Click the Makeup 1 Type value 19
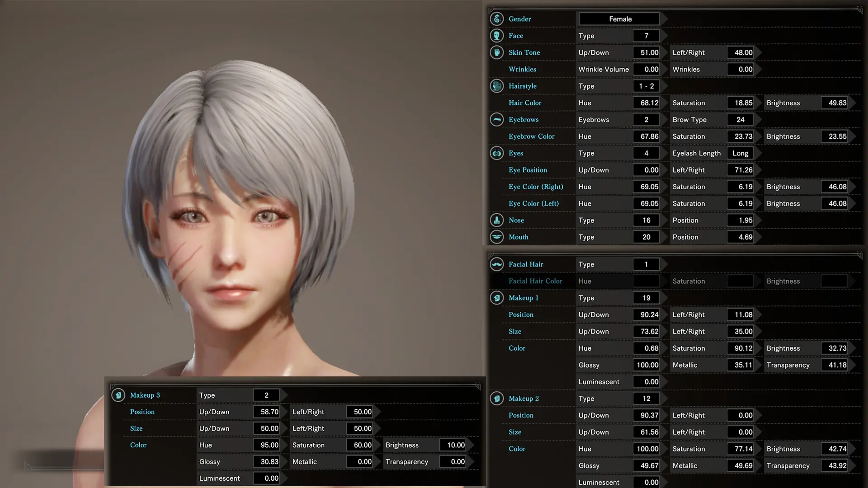 (x=646, y=298)
